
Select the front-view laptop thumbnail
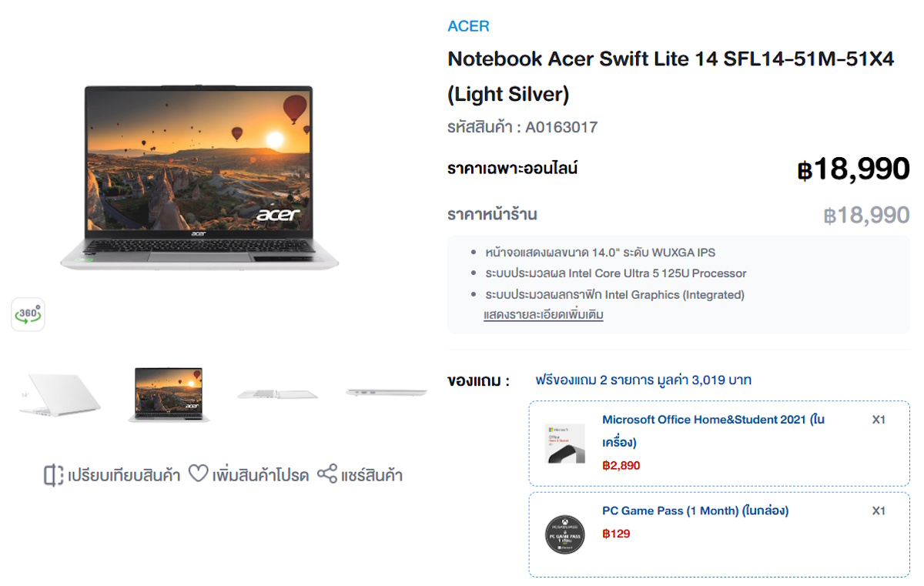point(169,394)
